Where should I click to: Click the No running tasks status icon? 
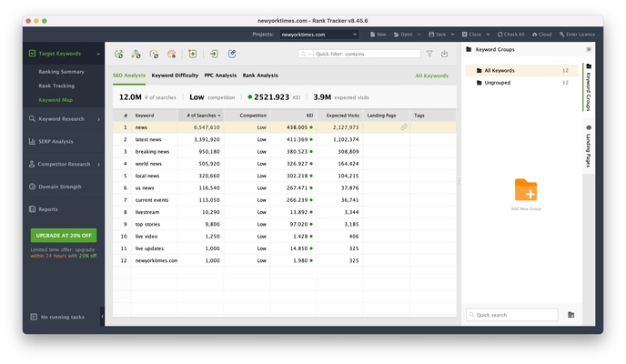pyautogui.click(x=34, y=317)
